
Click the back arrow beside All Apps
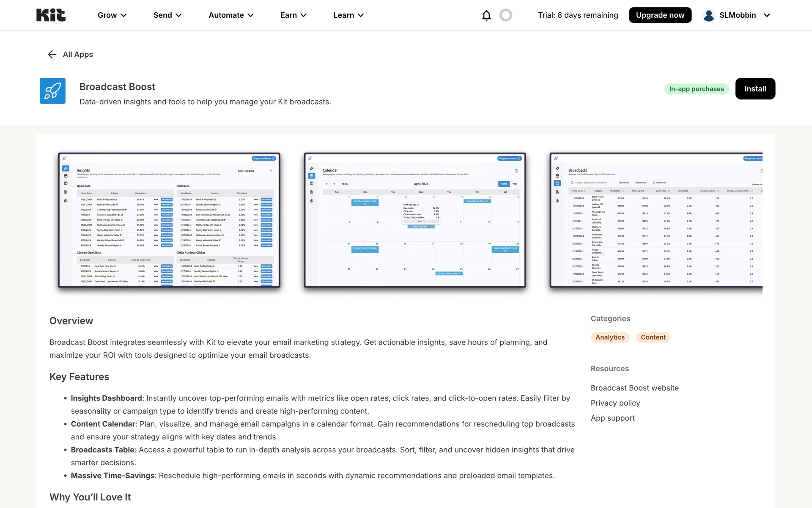coord(52,54)
